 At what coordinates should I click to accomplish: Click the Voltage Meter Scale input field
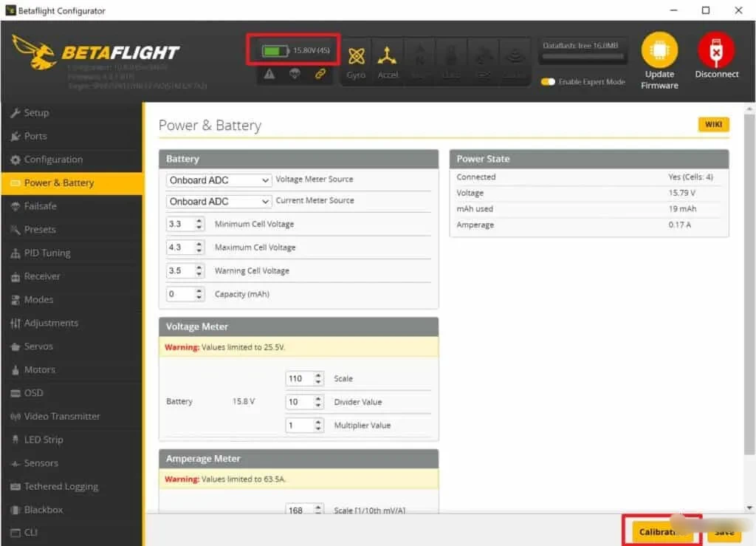304,378
